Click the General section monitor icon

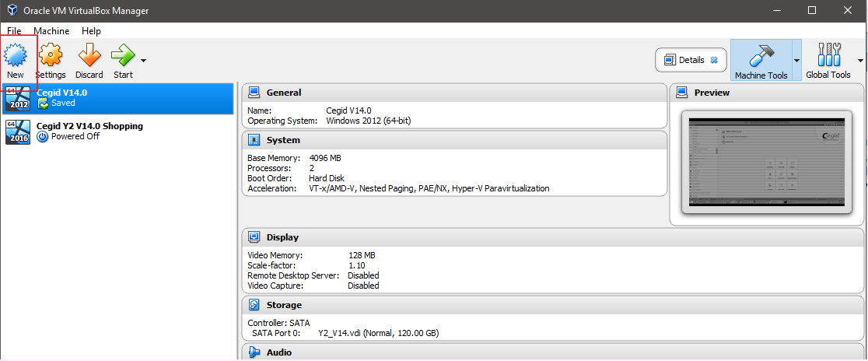(254, 92)
